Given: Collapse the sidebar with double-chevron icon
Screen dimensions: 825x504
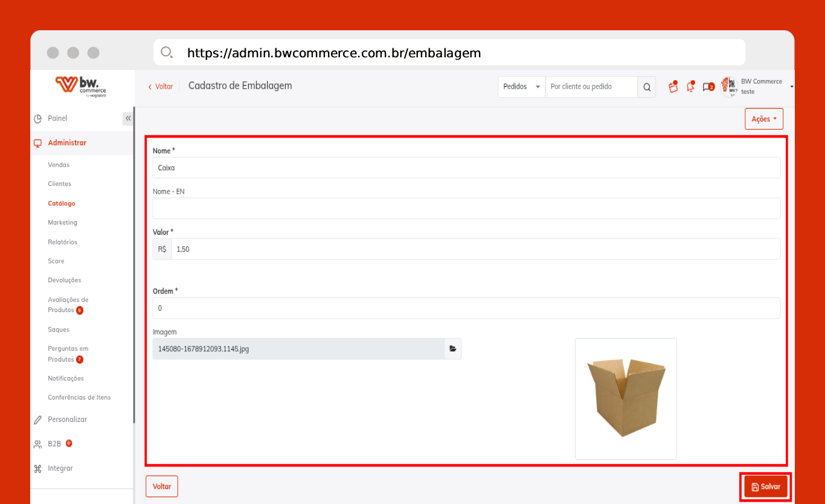Looking at the screenshot, I should 128,118.
